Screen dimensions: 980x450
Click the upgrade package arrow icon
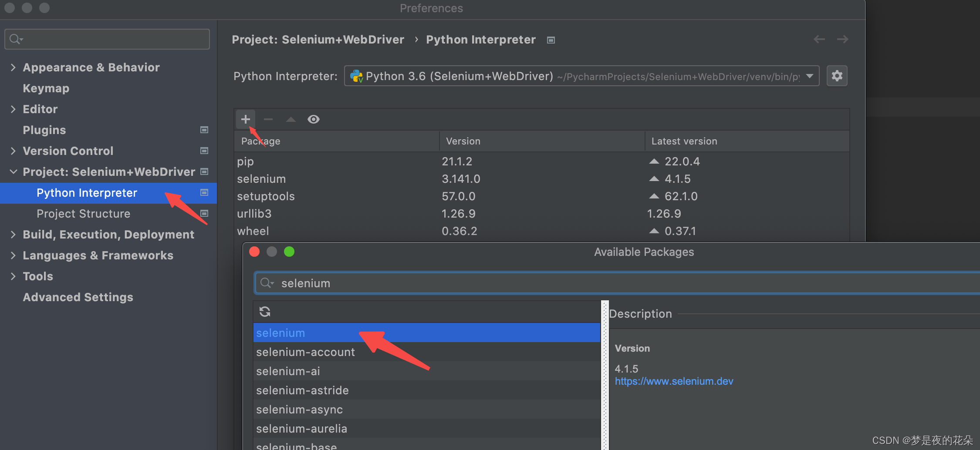coord(291,119)
